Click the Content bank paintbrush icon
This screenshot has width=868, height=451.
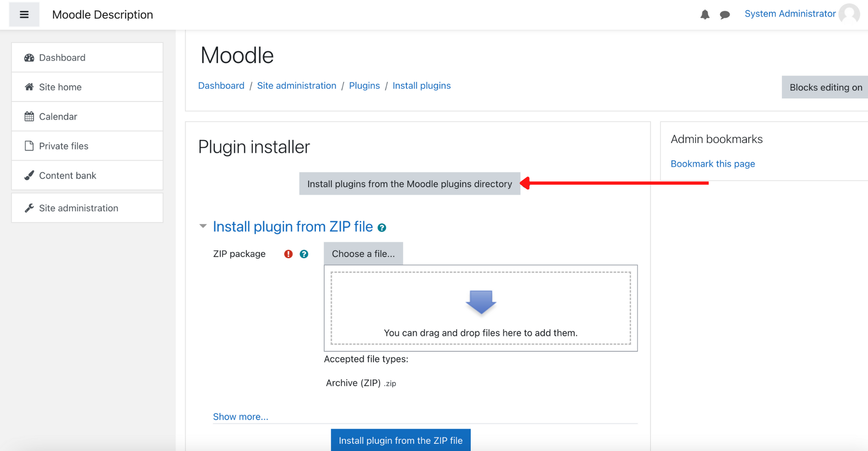click(29, 175)
